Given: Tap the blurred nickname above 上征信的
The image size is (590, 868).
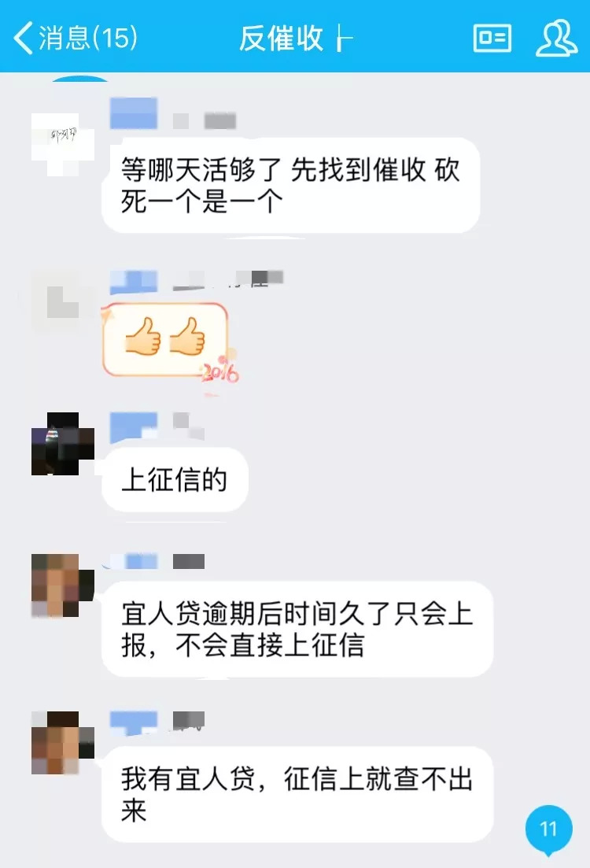Looking at the screenshot, I should [157, 427].
